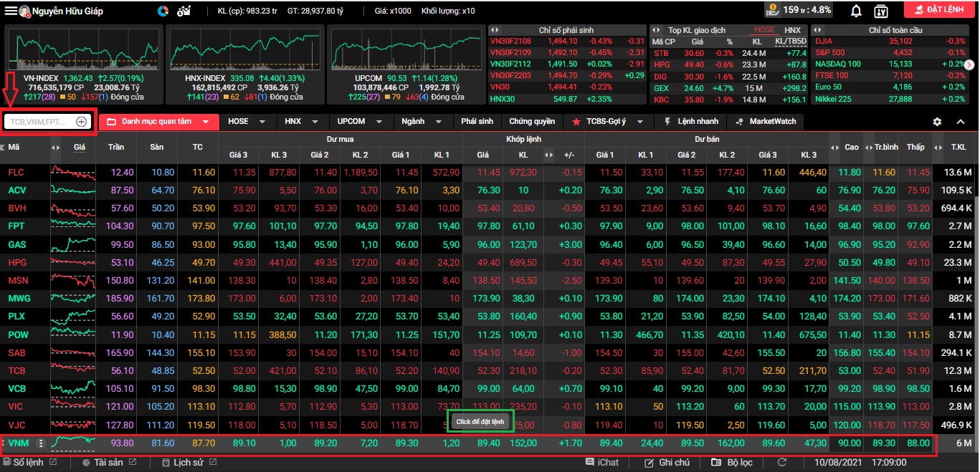The width and height of the screenshot is (980, 472).
Task: Open the hamburger main menu
Action: (11, 11)
